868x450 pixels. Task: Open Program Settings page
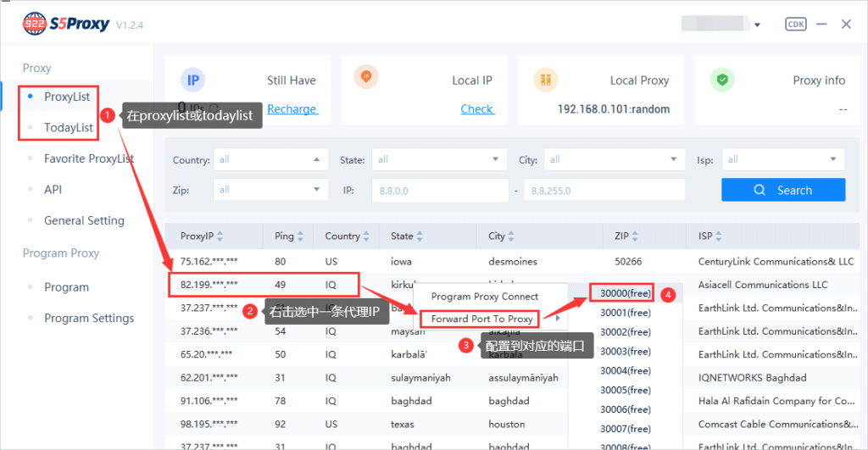tap(89, 318)
